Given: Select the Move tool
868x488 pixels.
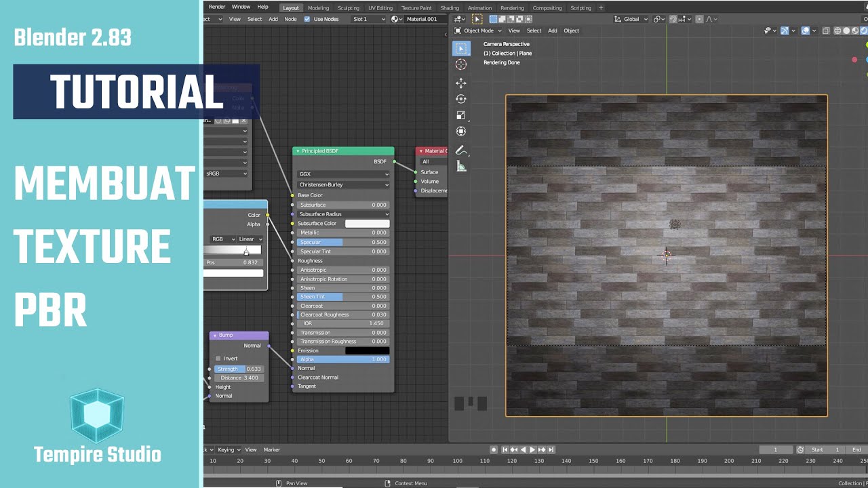Looking at the screenshot, I should (x=461, y=83).
